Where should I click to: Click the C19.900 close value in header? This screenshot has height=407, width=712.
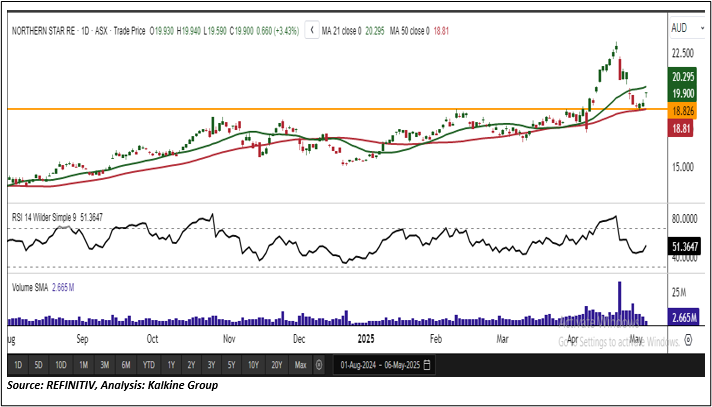pyautogui.click(x=241, y=31)
